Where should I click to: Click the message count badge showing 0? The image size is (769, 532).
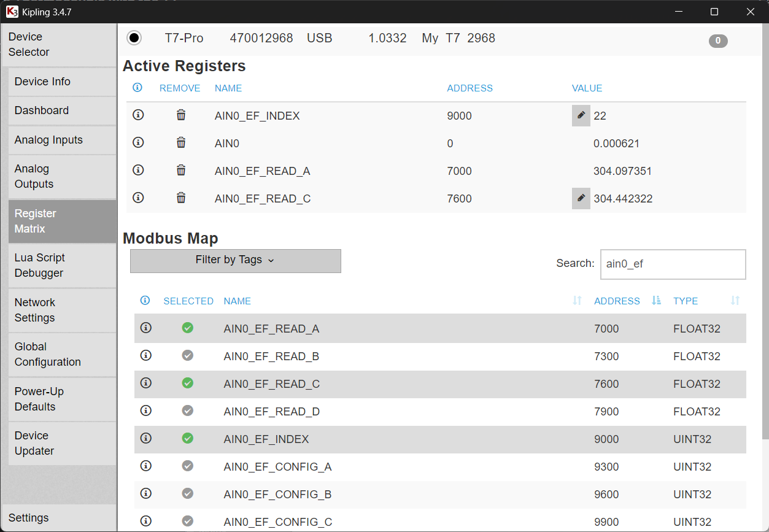tap(718, 41)
